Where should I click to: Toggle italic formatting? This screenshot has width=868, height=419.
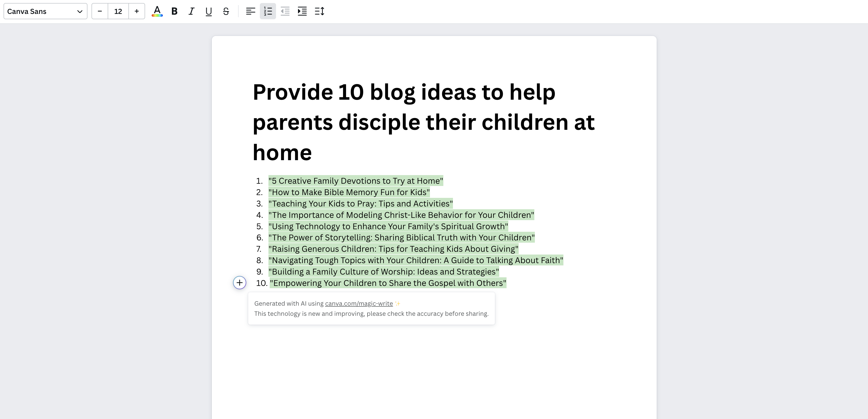[x=191, y=11]
